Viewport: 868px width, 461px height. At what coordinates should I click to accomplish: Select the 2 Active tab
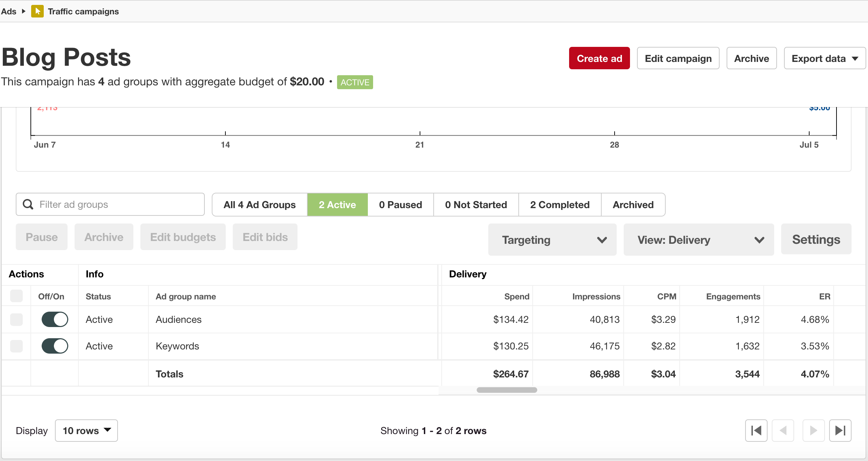(x=337, y=205)
